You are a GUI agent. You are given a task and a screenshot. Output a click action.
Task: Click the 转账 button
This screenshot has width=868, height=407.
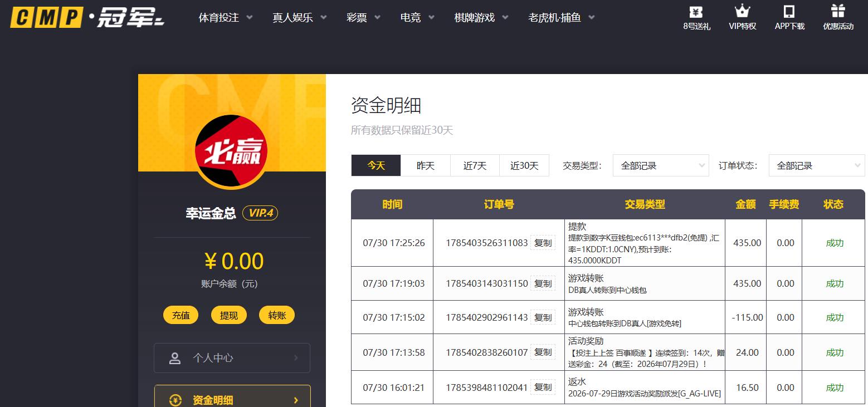(x=277, y=315)
